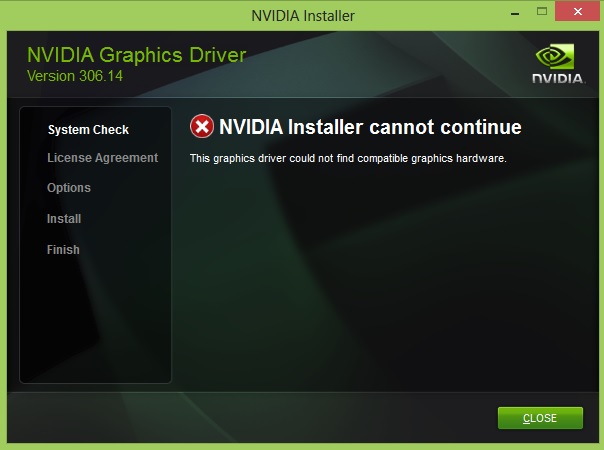Click the footer bar left of CLOSE
The height and width of the screenshot is (450, 604).
click(250, 418)
